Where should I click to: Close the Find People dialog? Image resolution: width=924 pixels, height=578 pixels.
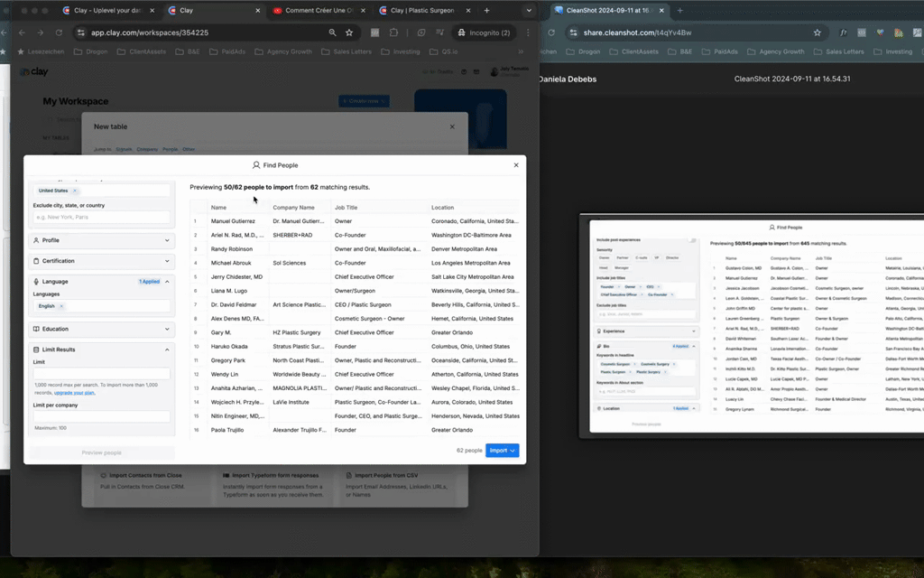[516, 165]
